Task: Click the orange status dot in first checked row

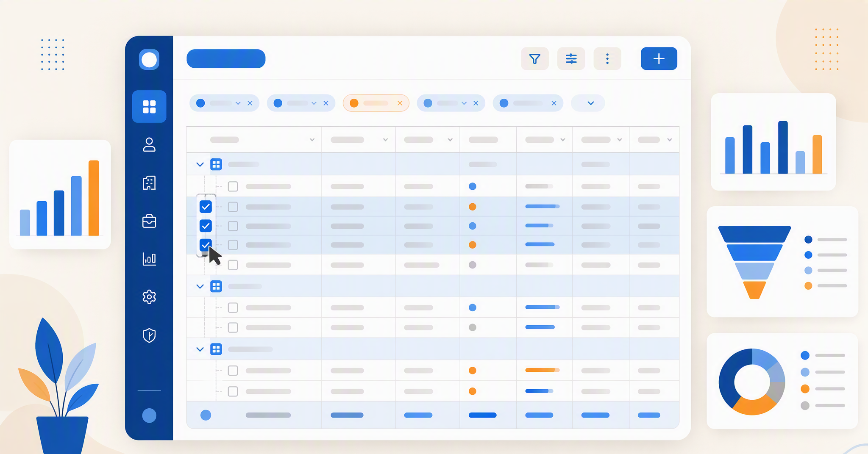Action: click(x=473, y=207)
